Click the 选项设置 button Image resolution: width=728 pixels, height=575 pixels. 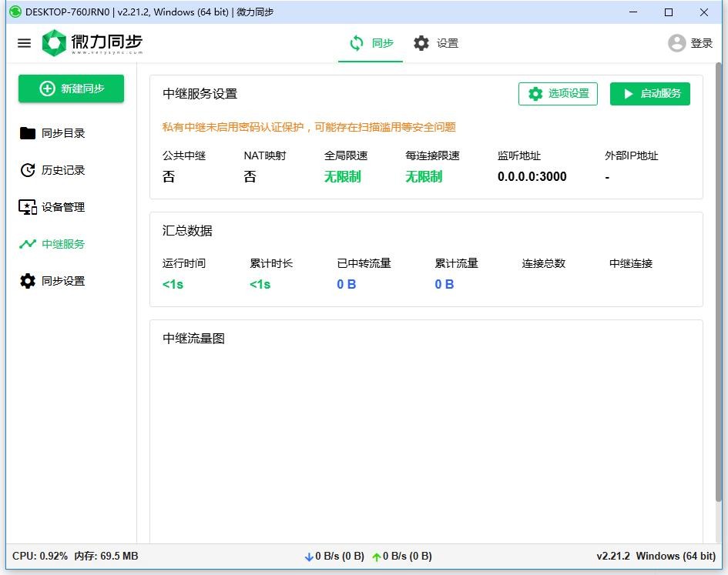(x=558, y=94)
